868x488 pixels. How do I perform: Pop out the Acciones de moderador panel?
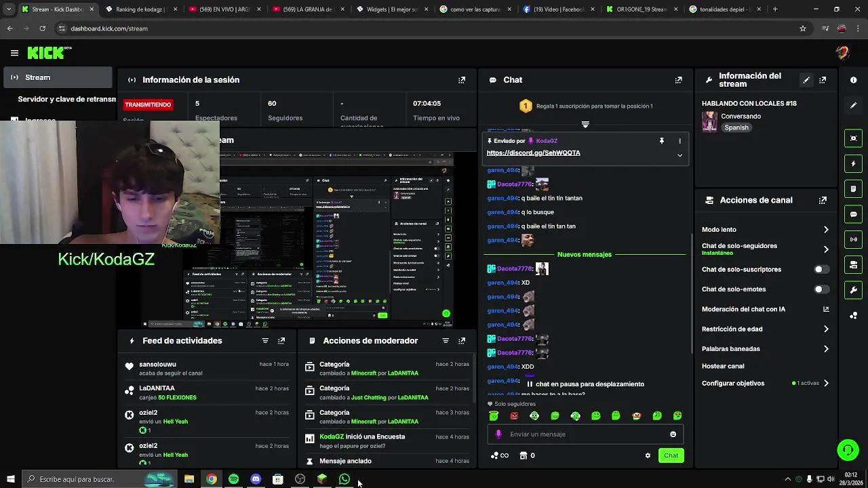462,341
